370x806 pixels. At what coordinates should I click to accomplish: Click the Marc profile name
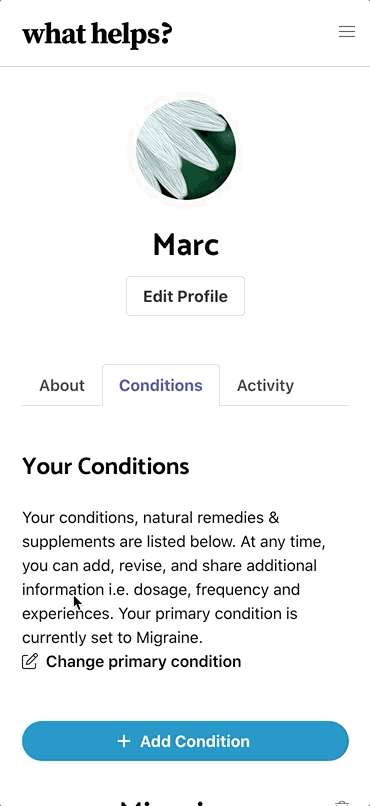click(186, 244)
